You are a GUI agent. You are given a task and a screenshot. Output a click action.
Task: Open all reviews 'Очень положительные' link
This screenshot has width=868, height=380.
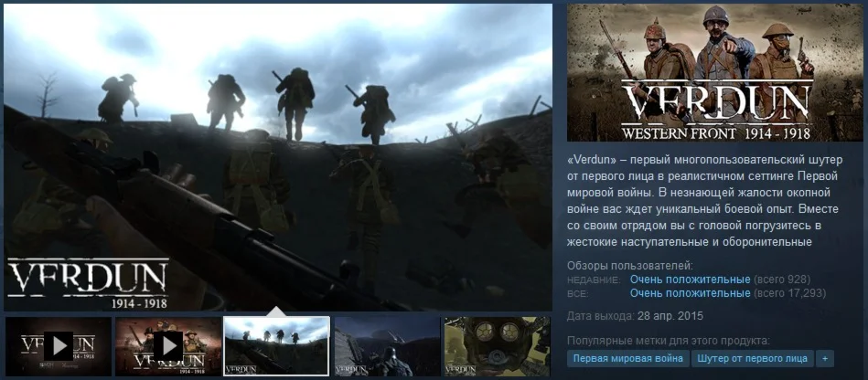point(691,292)
